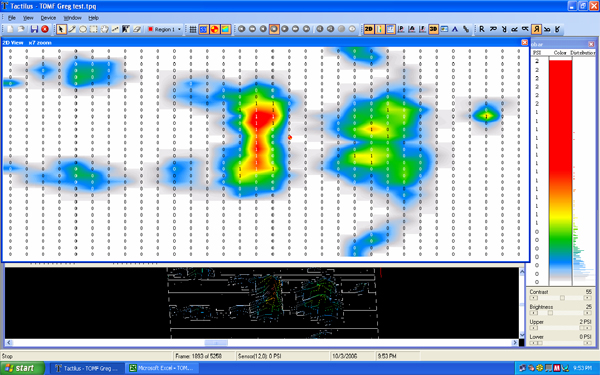Image resolution: width=600 pixels, height=375 pixels.
Task: Click the blue letter A annotation icon
Action: 455,29
